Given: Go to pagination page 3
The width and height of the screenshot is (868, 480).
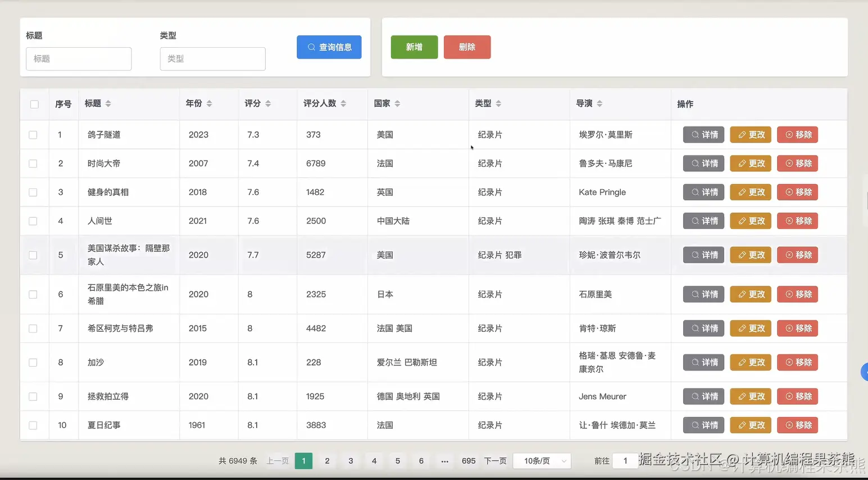Looking at the screenshot, I should point(351,461).
